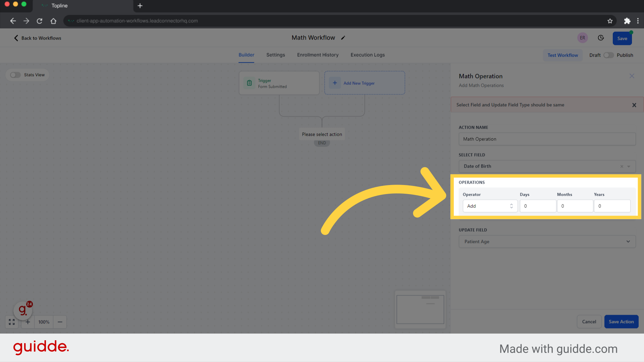
Task: Click the clock history icon
Action: click(x=601, y=38)
